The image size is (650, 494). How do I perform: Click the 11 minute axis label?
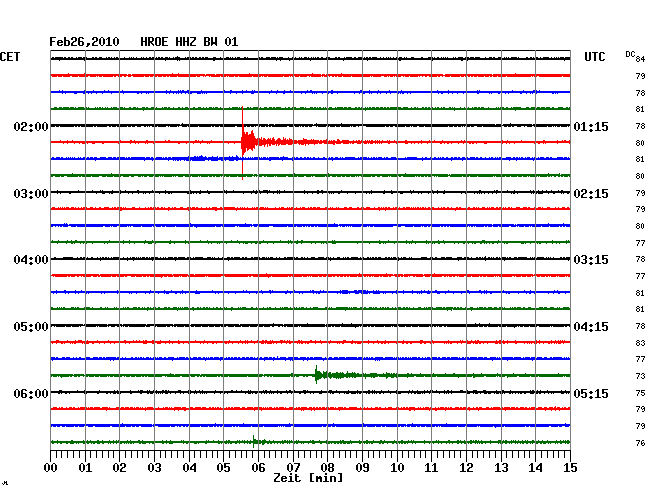[x=431, y=467]
